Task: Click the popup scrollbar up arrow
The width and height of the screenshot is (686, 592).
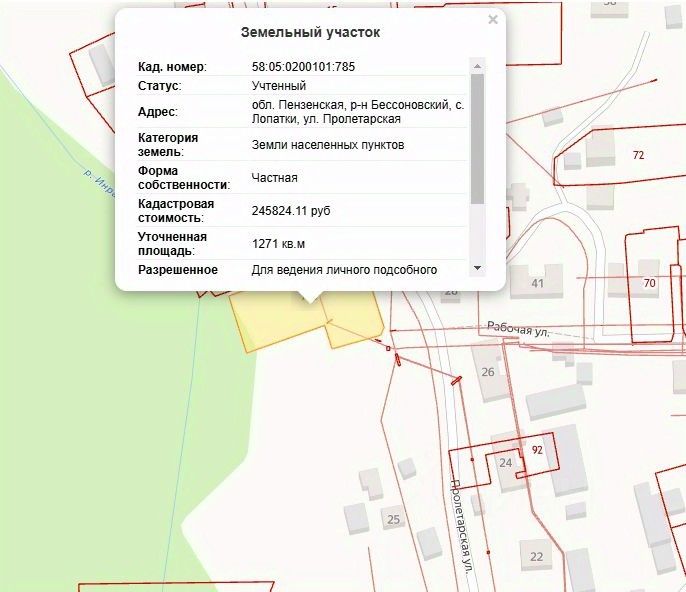Action: point(477,66)
